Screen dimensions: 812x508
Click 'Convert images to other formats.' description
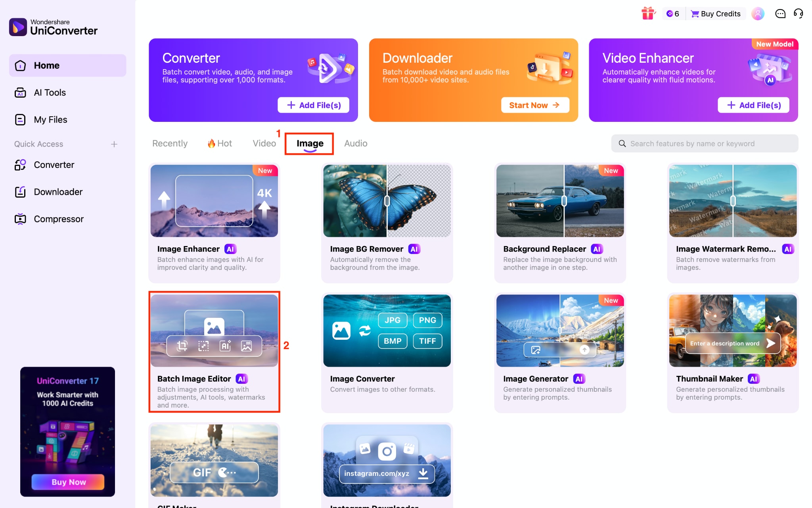(382, 389)
